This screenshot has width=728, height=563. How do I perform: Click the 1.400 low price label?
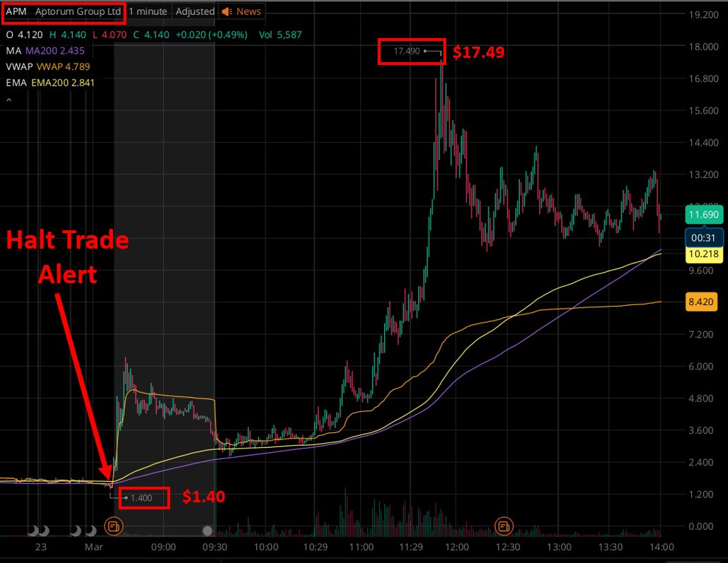[141, 498]
